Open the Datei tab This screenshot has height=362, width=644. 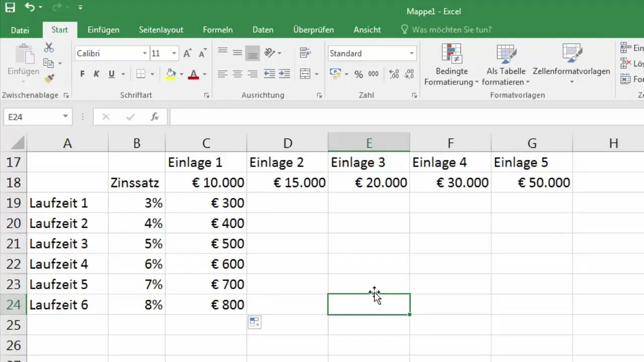coord(20,30)
